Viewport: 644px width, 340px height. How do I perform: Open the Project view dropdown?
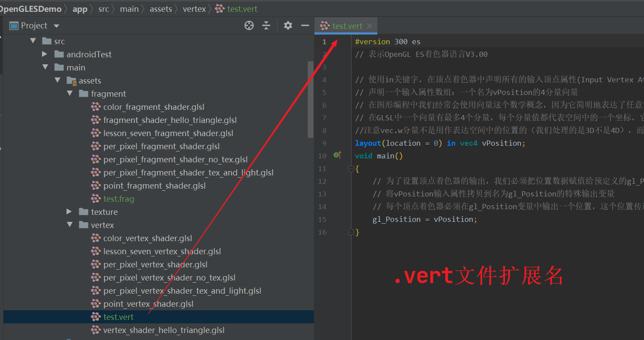click(56, 25)
